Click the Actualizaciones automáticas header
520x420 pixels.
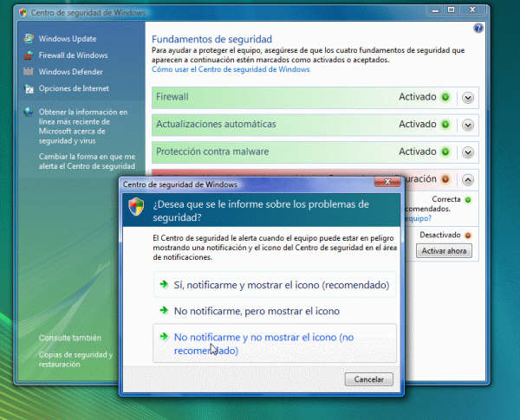(315, 125)
